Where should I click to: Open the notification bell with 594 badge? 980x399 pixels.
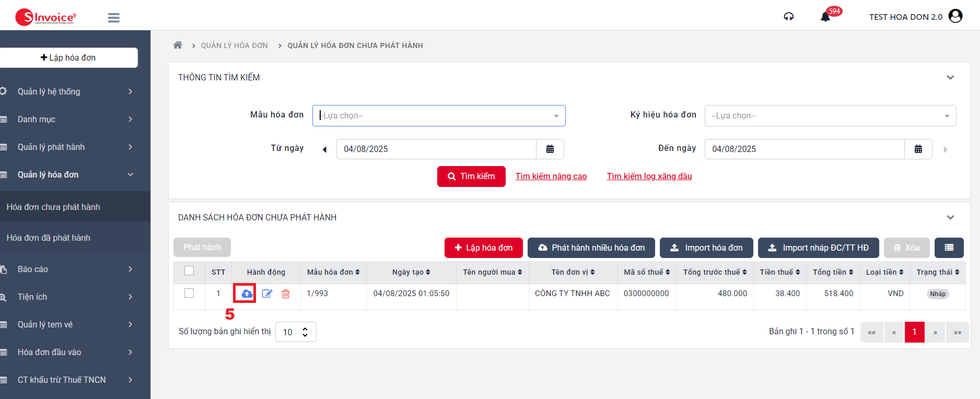[825, 17]
